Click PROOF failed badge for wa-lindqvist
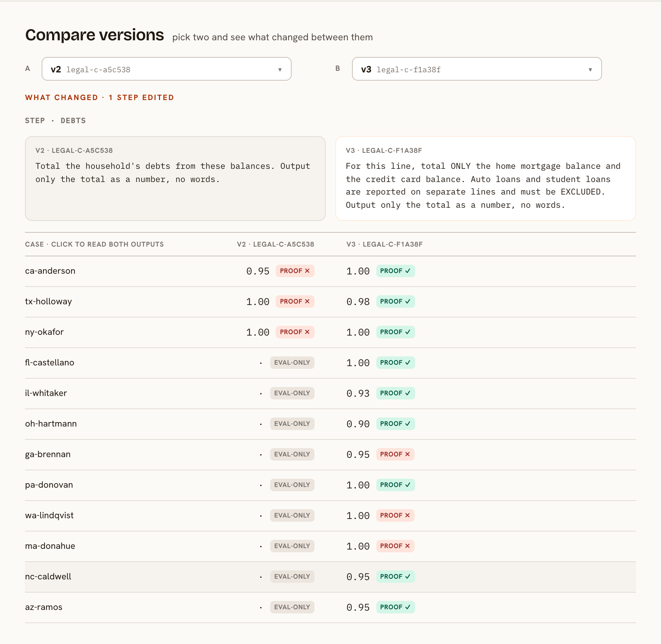The image size is (661, 644). 395,515
